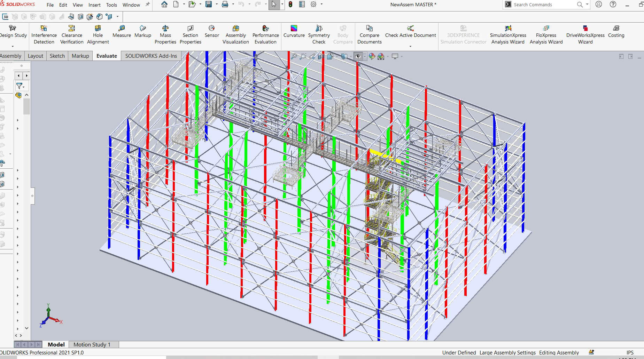Add a Sensor
This screenshot has height=359, width=644.
(212, 31)
